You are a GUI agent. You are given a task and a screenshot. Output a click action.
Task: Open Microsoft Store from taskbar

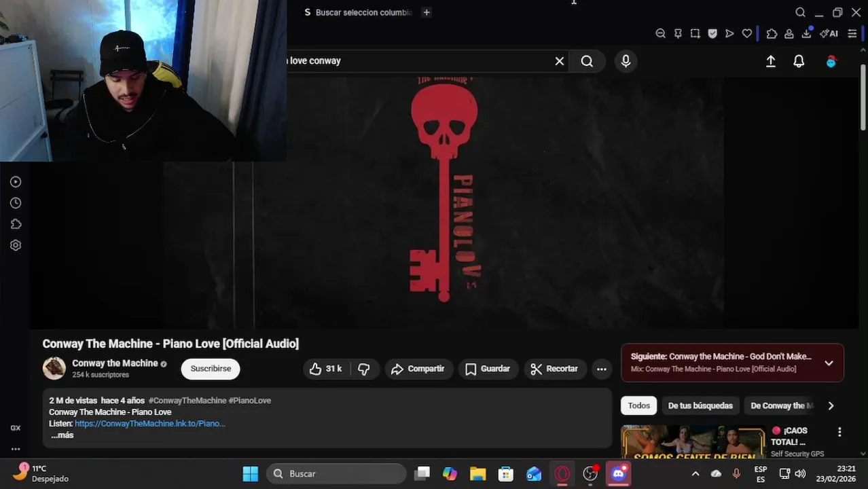coord(505,473)
